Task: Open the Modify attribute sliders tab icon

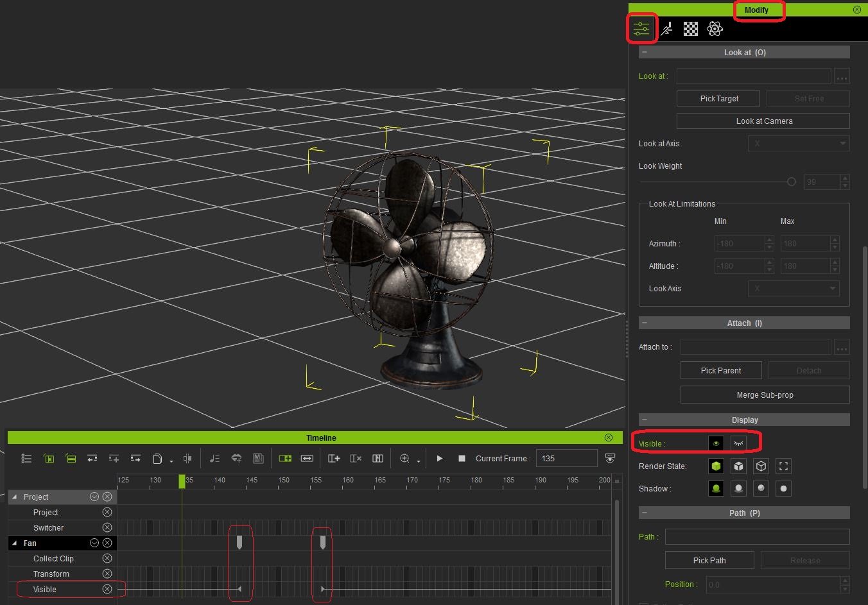Action: point(641,29)
